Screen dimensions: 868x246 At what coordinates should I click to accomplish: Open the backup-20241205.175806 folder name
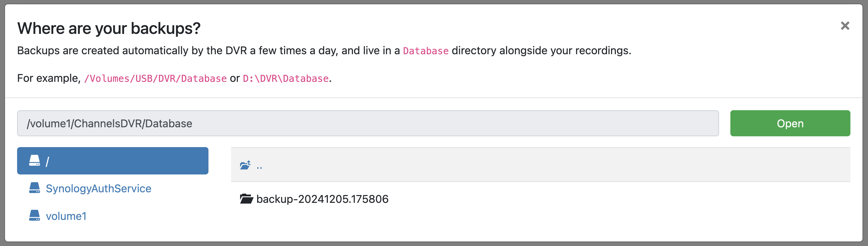pyautogui.click(x=322, y=199)
